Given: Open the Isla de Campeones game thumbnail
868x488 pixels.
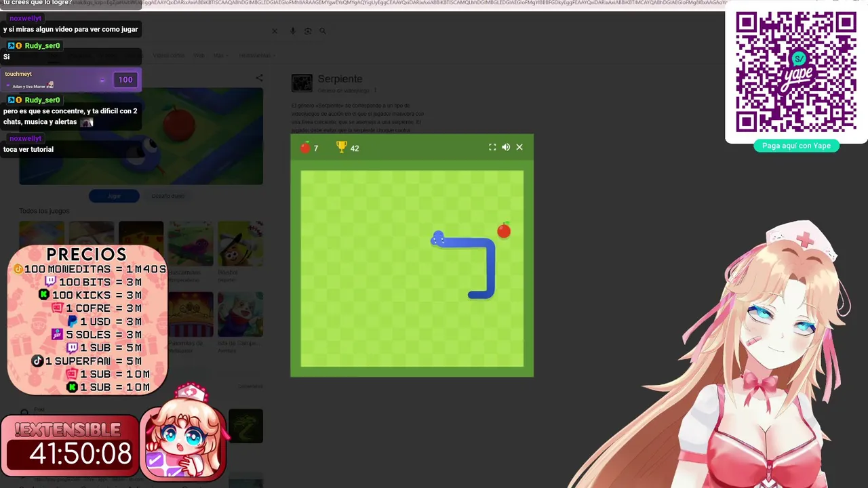Looking at the screenshot, I should pyautogui.click(x=240, y=314).
